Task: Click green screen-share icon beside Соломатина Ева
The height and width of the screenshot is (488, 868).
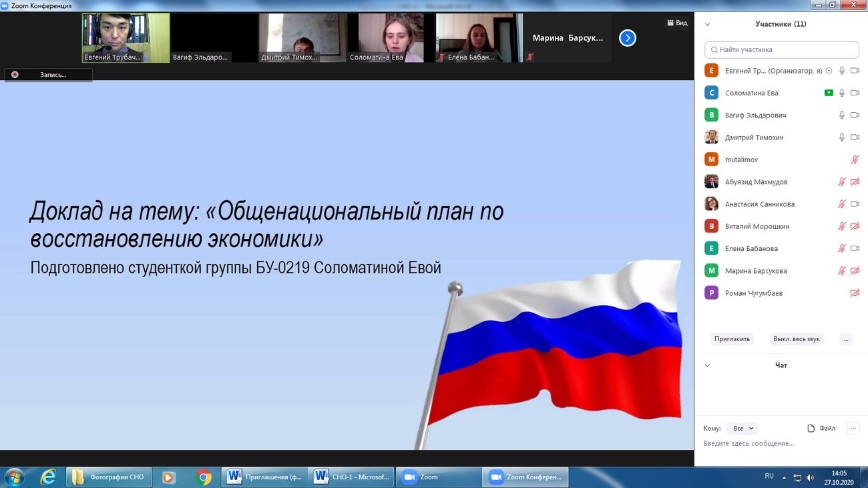Action: click(829, 93)
